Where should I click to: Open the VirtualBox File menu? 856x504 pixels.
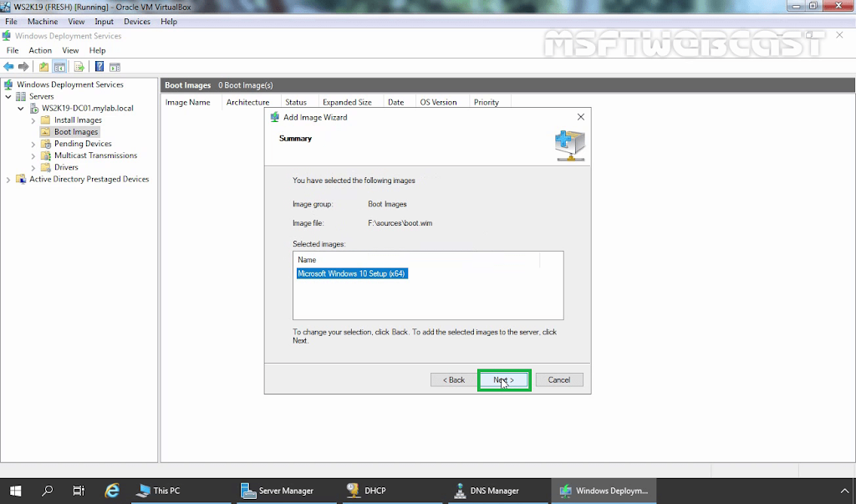(11, 21)
